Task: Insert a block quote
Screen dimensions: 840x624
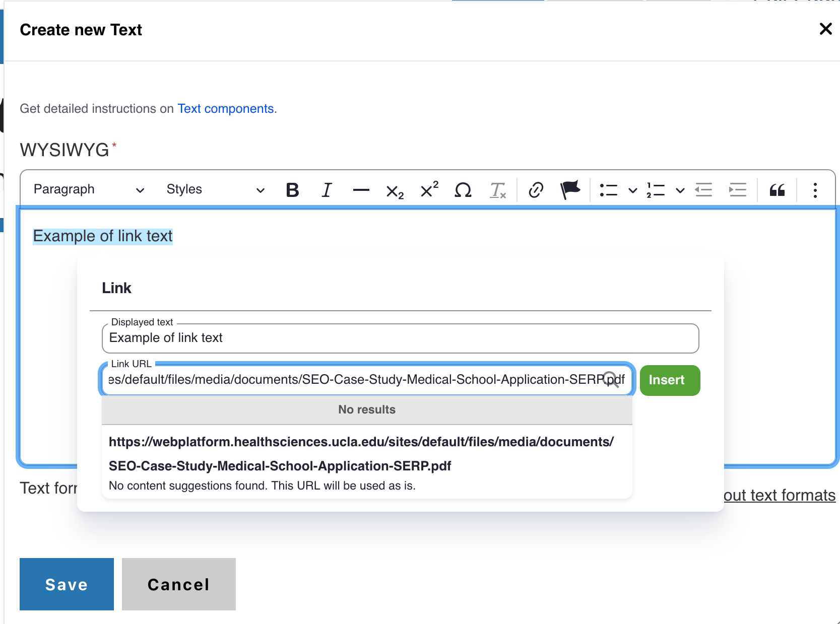Action: click(777, 190)
